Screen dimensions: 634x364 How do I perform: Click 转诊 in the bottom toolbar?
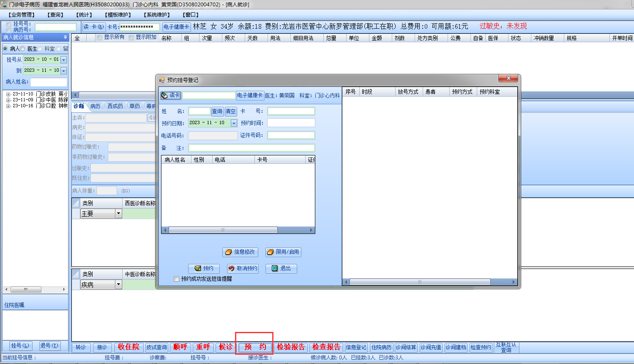(x=81, y=347)
